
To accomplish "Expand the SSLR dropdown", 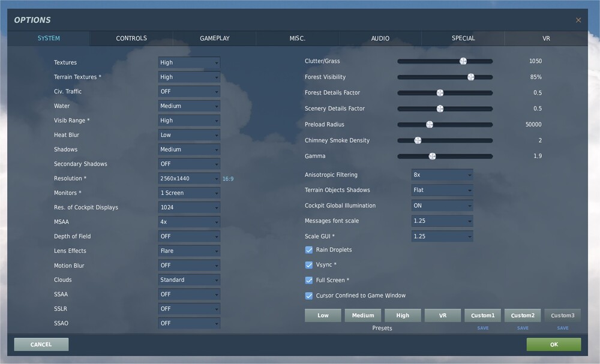I will [x=189, y=309].
